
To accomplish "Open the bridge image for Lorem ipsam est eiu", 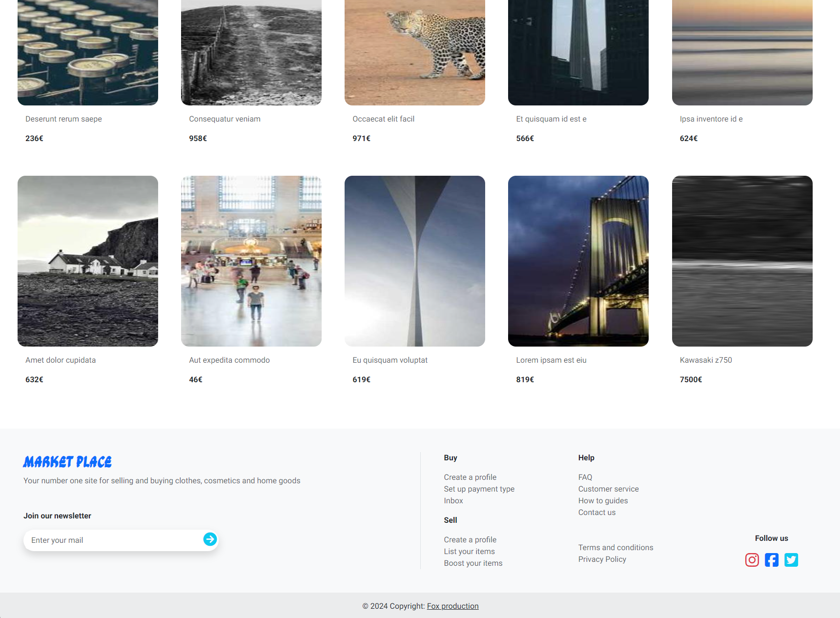I will click(578, 261).
